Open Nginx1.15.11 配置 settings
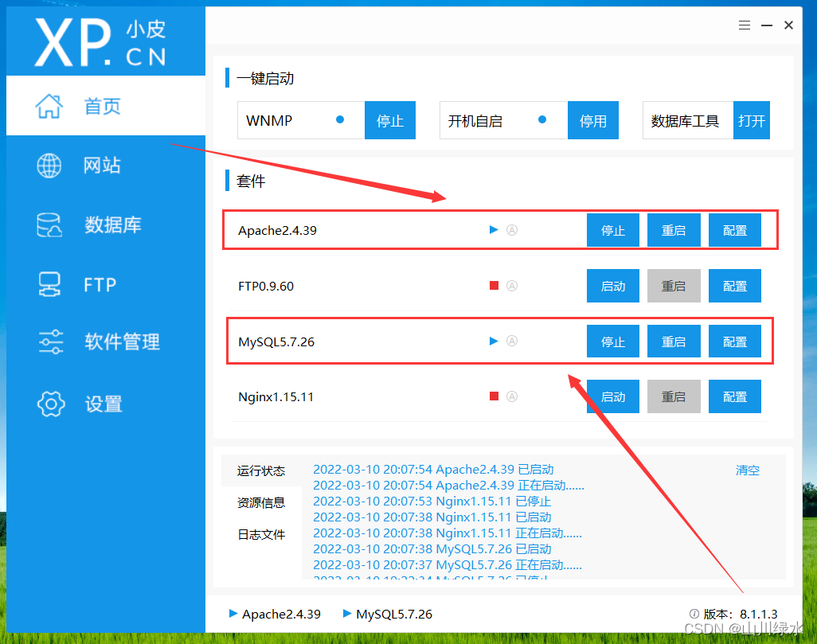 click(x=735, y=396)
